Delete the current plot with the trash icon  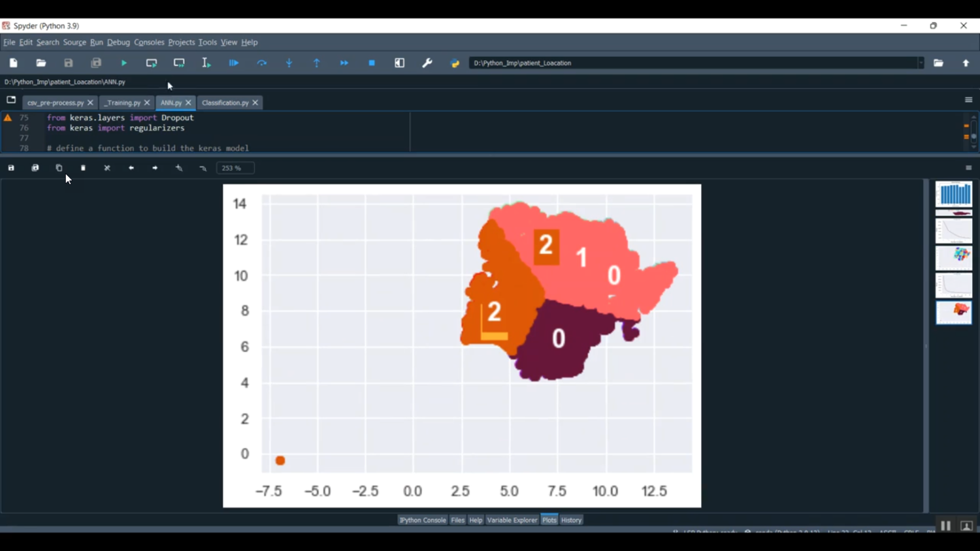[83, 168]
